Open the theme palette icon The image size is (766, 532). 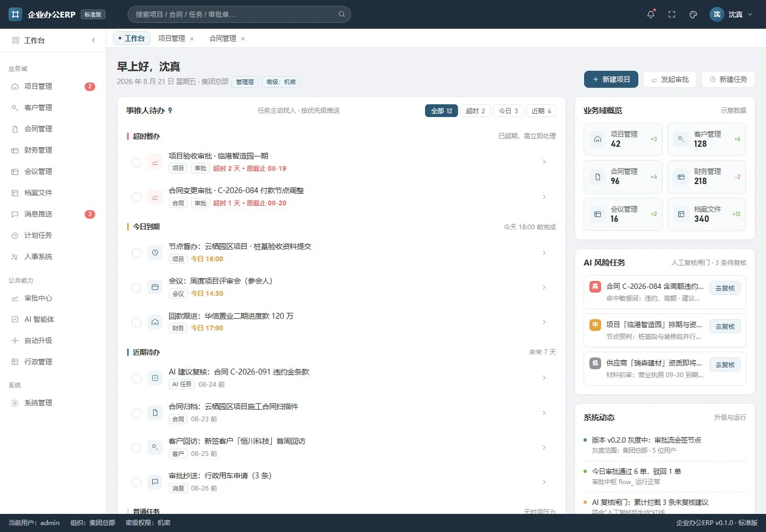[693, 14]
